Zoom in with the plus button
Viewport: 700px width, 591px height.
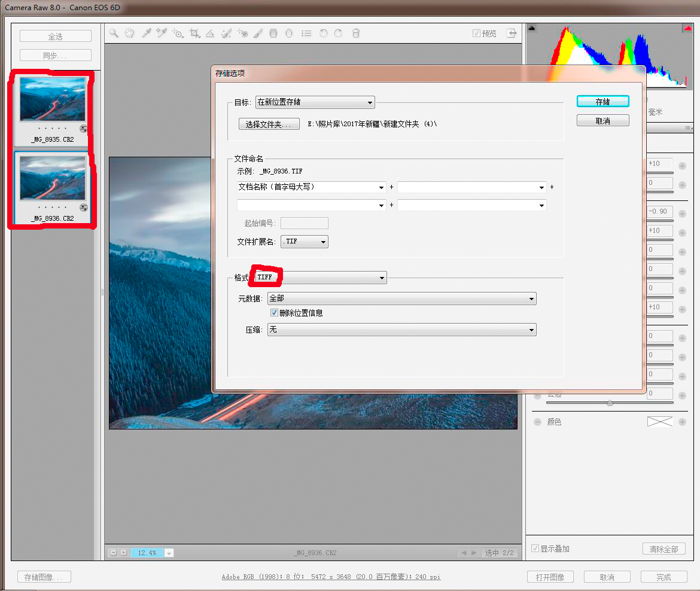[124, 553]
